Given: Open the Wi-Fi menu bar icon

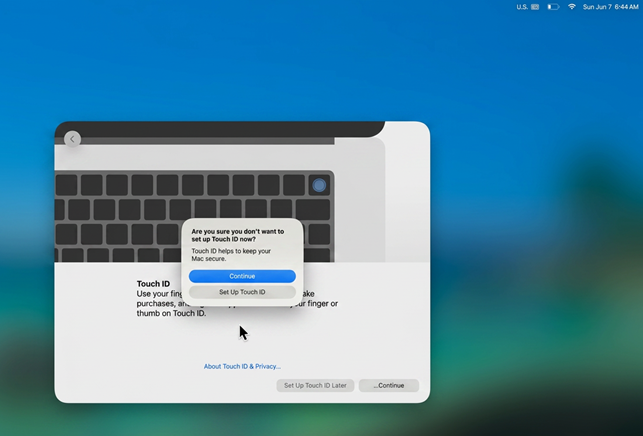Looking at the screenshot, I should pyautogui.click(x=572, y=7).
